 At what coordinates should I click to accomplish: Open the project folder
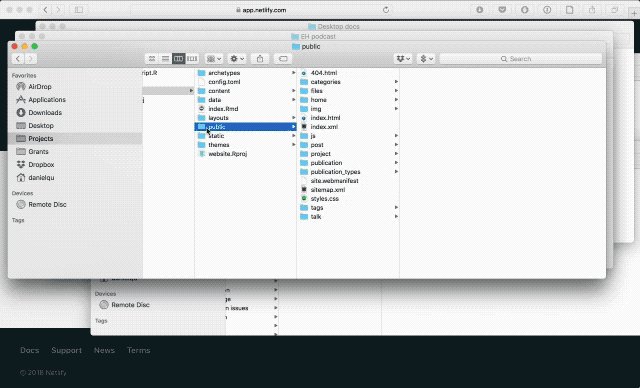[x=348, y=154]
